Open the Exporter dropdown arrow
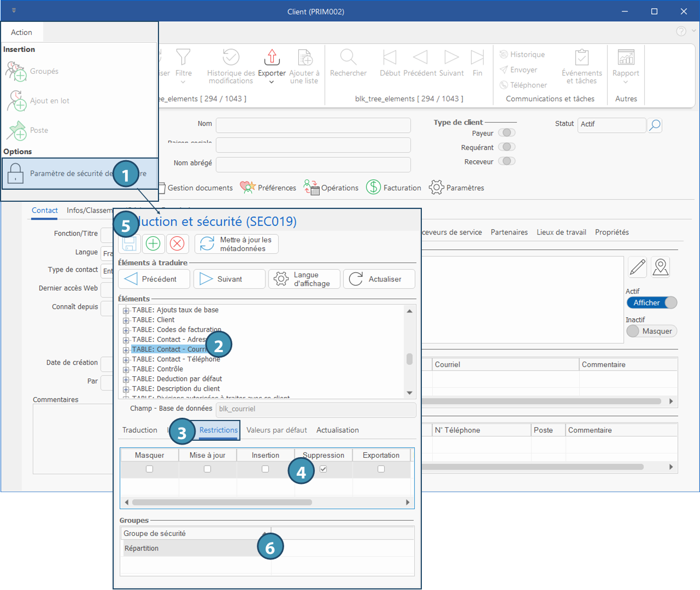Screen dimensions: 700x590 tap(272, 82)
